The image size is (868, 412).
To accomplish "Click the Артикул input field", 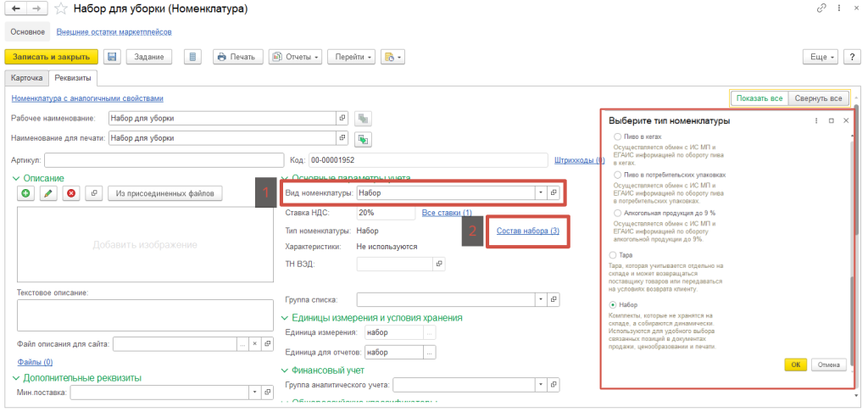I will coord(163,159).
